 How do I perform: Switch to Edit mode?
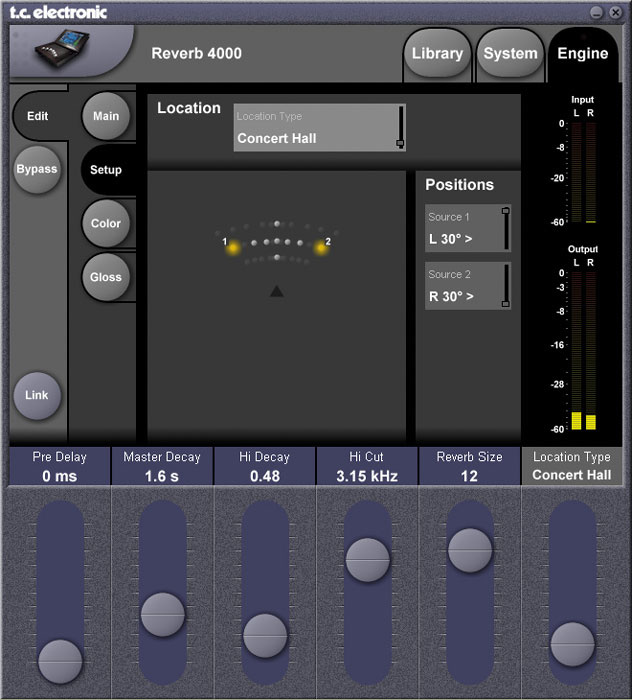tap(38, 116)
